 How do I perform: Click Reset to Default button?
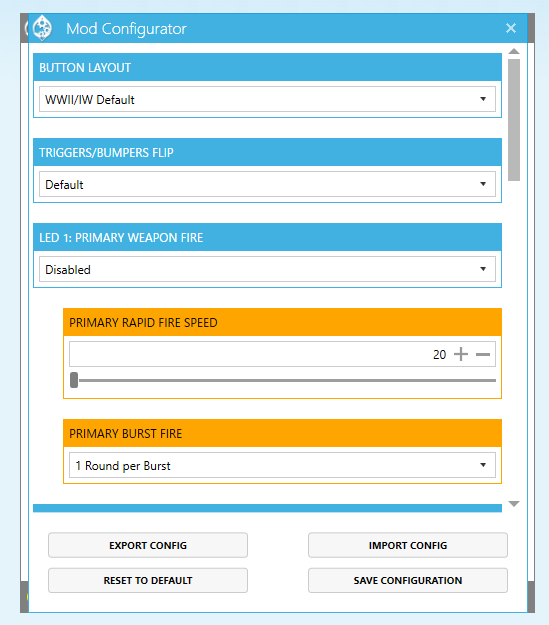(x=148, y=580)
